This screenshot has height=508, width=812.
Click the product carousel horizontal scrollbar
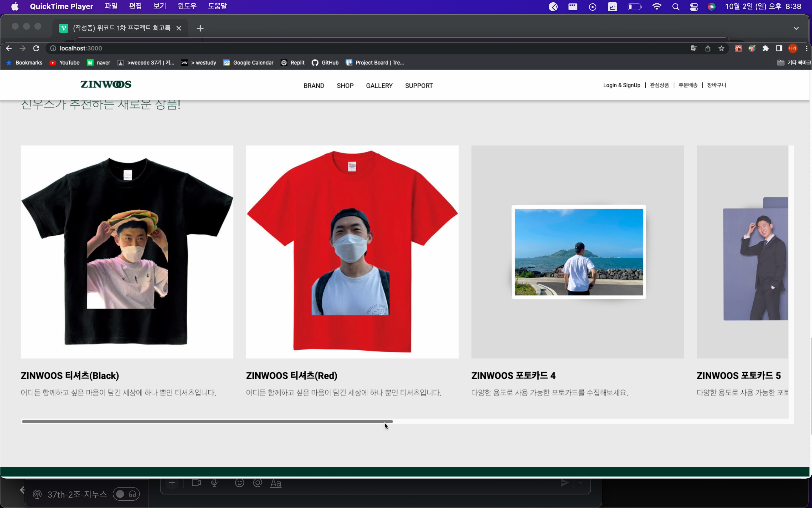pos(207,421)
